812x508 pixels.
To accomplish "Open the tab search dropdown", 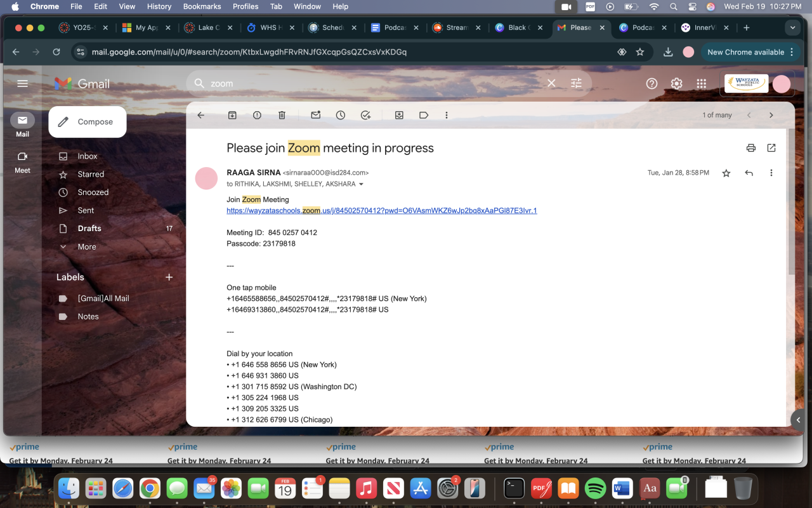I will click(x=792, y=28).
